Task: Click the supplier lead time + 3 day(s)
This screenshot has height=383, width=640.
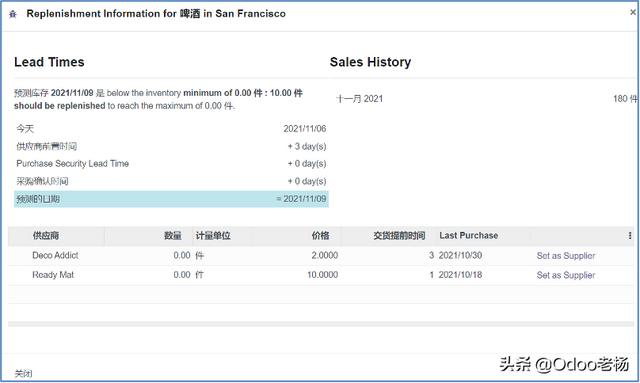Action: coord(307,146)
